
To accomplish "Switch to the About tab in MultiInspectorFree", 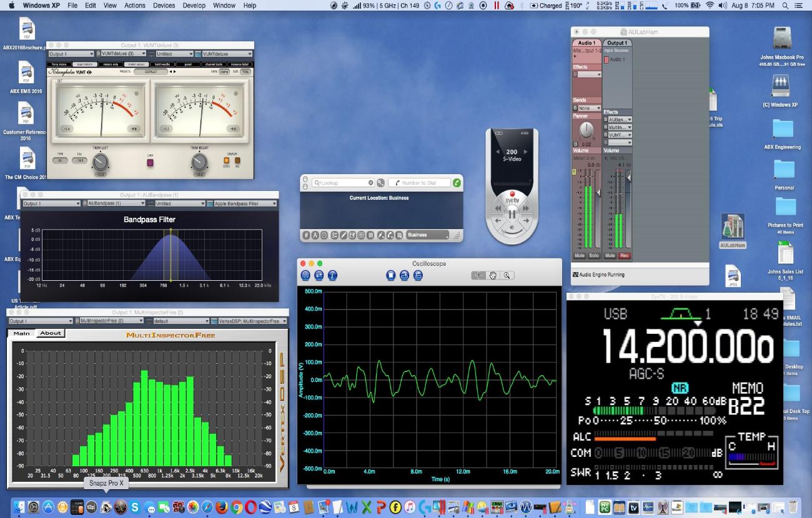I will pyautogui.click(x=51, y=333).
